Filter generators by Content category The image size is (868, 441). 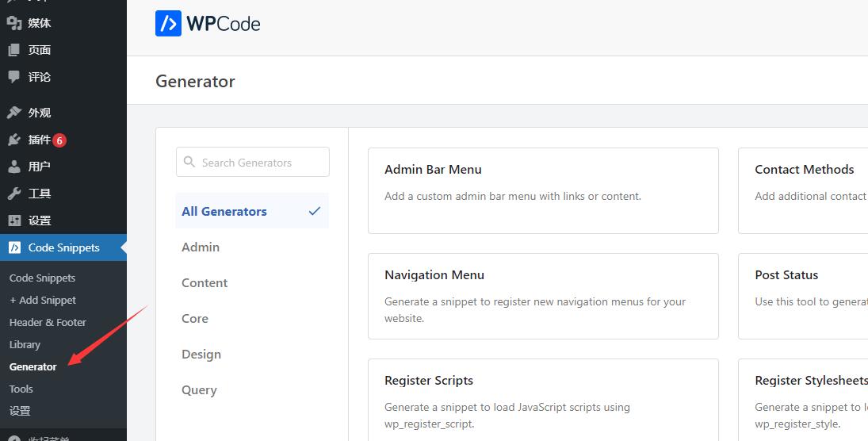[205, 282]
